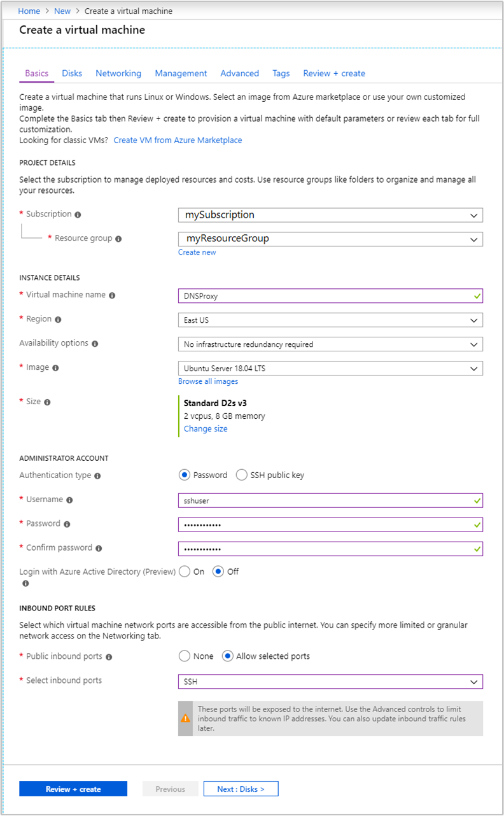This screenshot has width=504, height=816.
Task: Click the Subscription info icon
Action: point(78,215)
